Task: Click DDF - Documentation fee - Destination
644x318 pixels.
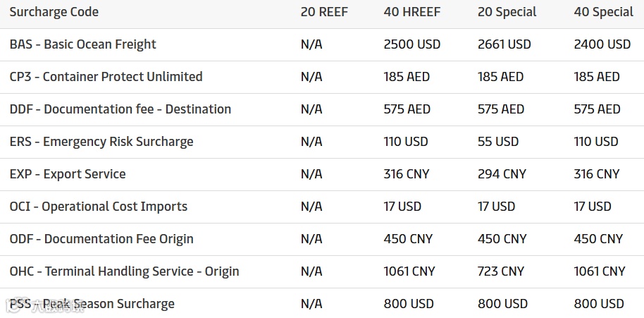Action: (120, 109)
